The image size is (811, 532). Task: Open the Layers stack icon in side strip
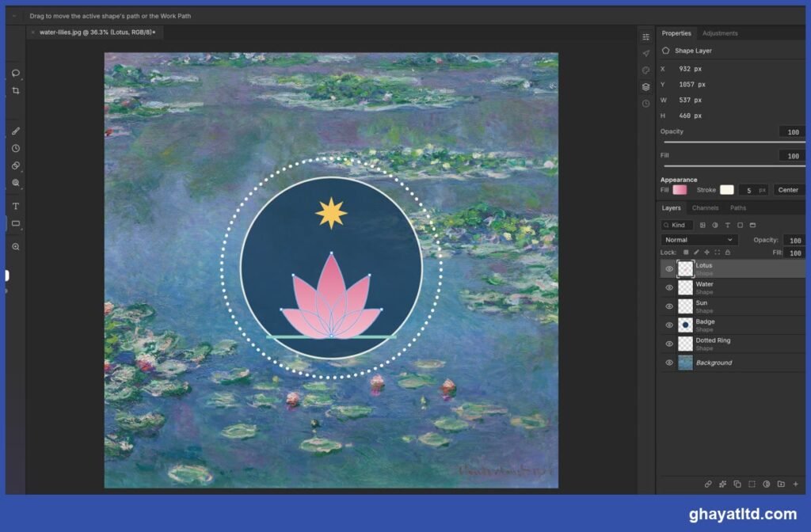(x=646, y=87)
